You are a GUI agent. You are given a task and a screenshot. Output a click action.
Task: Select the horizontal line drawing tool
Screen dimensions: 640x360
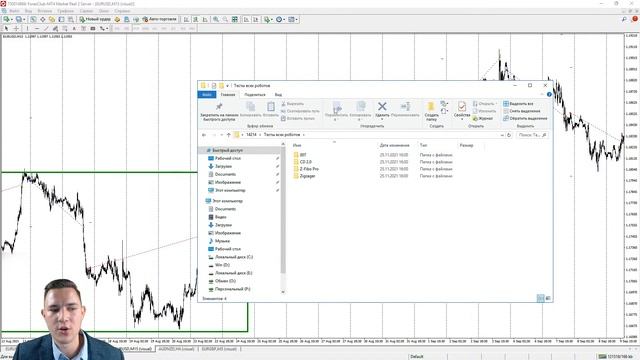pos(37,28)
